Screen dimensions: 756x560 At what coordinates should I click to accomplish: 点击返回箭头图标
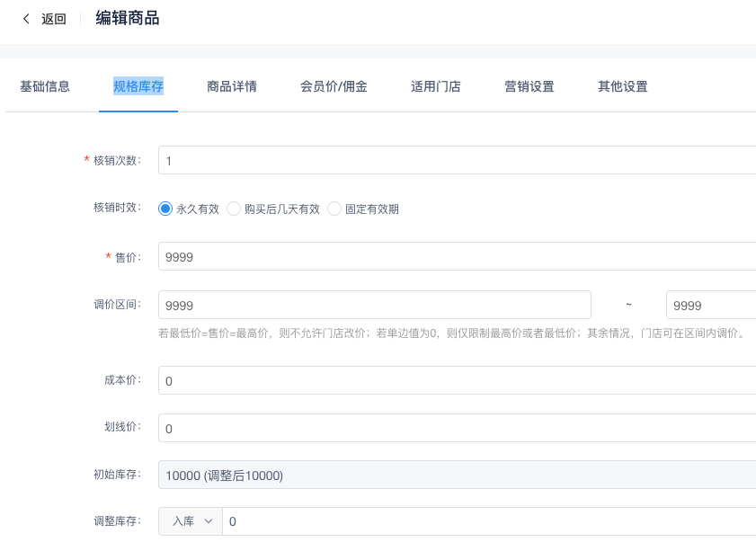pos(24,18)
